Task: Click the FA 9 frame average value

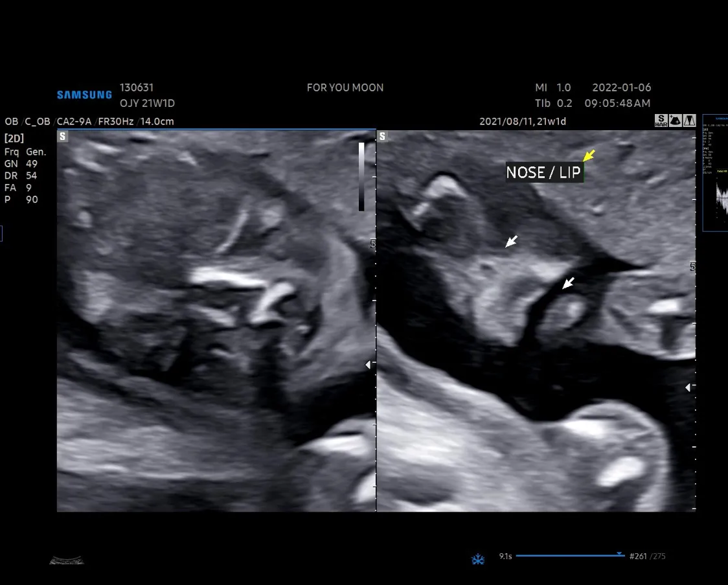Action: [18, 188]
